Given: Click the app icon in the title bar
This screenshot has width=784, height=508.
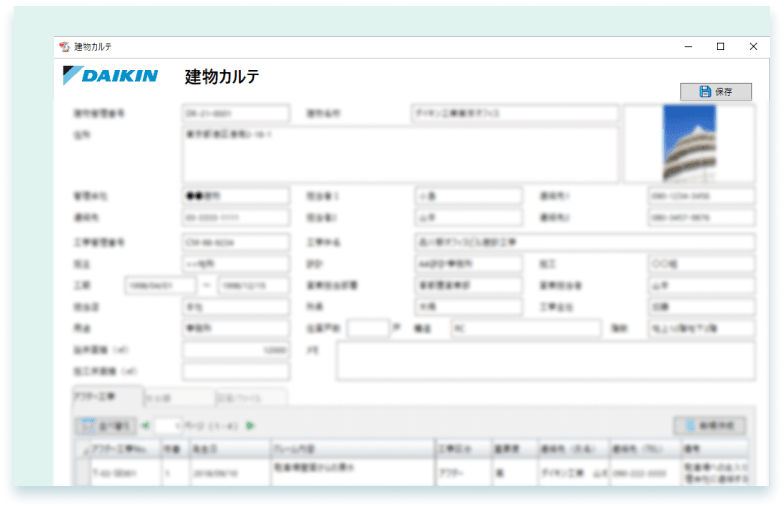Looking at the screenshot, I should pos(65,47).
